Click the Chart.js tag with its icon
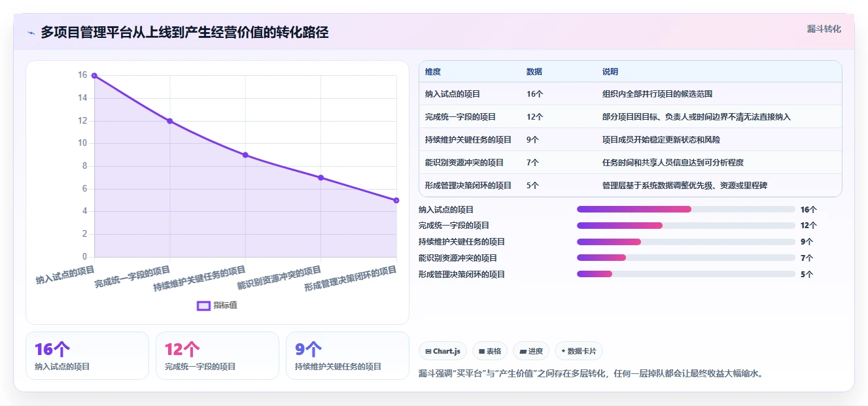 pos(443,351)
